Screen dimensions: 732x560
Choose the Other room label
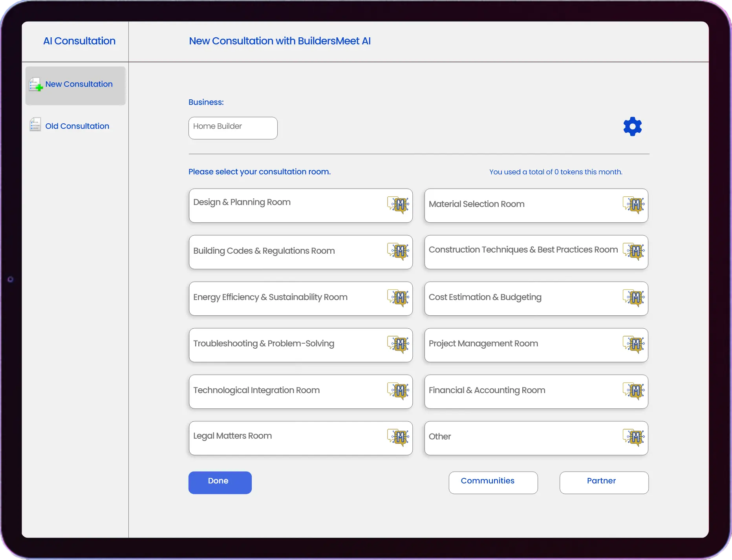point(440,437)
